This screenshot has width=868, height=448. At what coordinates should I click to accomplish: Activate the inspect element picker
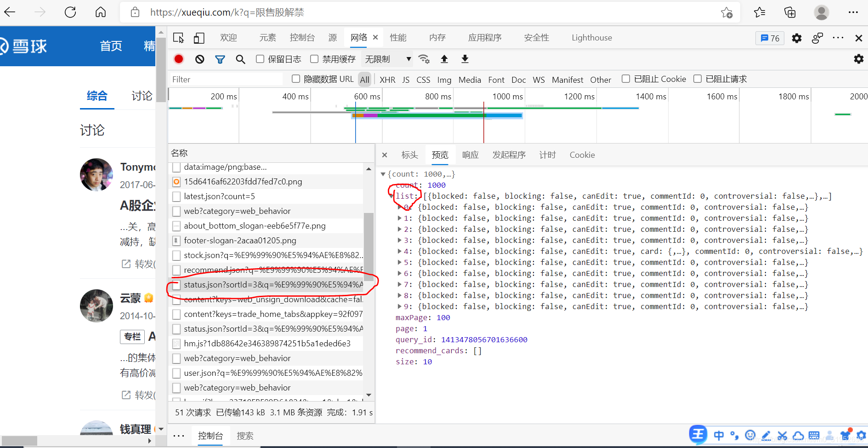(x=179, y=38)
